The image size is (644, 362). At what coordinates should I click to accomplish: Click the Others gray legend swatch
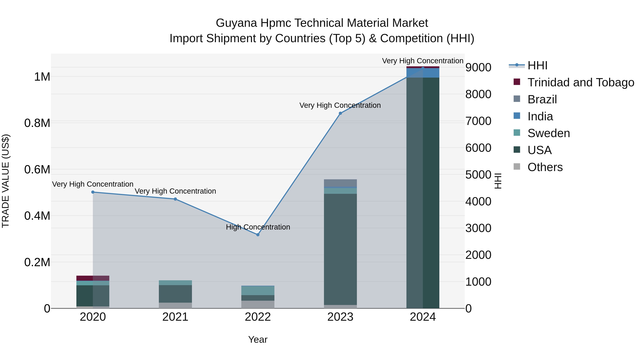tap(517, 167)
